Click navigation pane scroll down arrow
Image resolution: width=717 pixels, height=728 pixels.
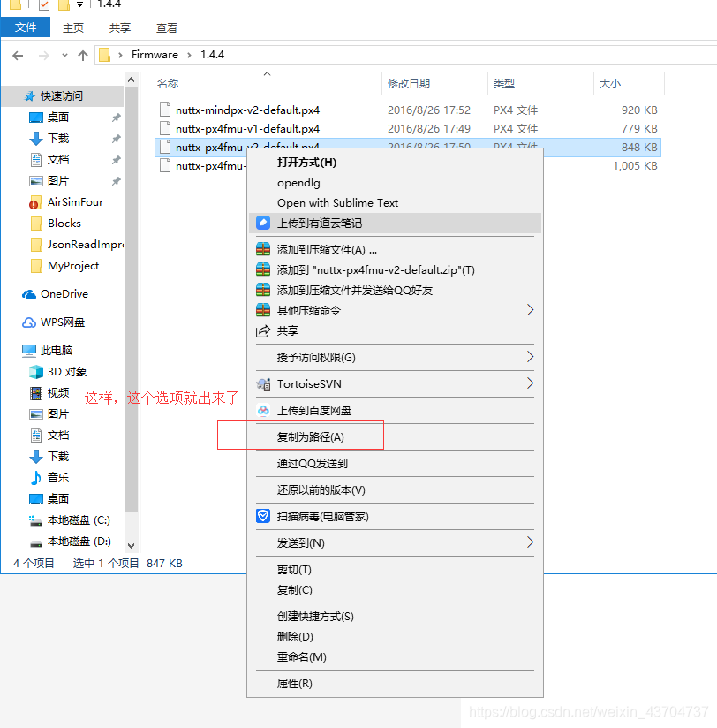tap(132, 545)
